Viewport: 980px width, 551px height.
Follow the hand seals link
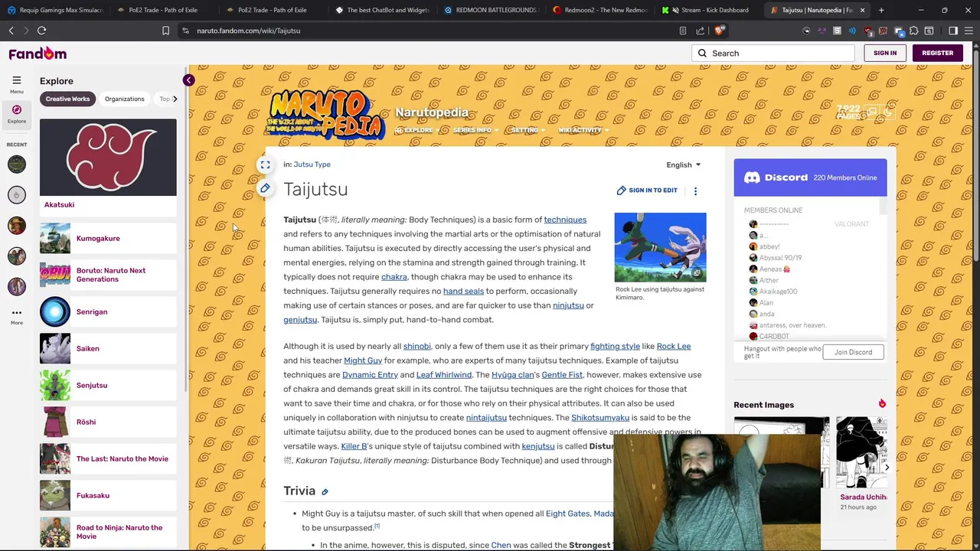pyautogui.click(x=463, y=292)
